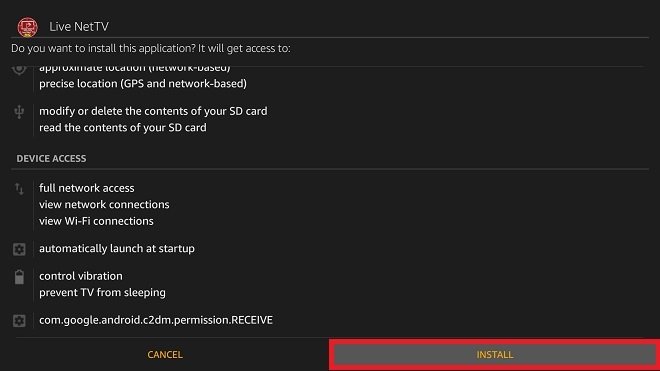Select prevent TV from sleeping permission

(x=102, y=292)
